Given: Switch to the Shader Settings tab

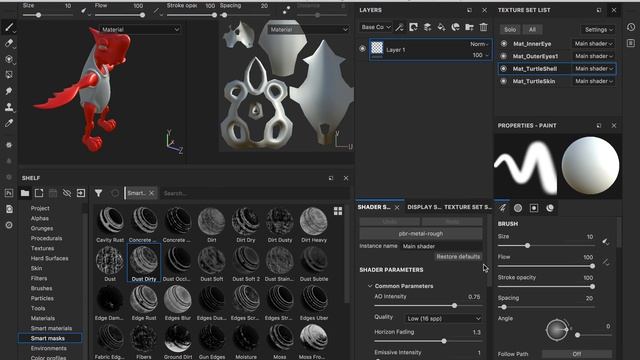Looking at the screenshot, I should point(374,207).
